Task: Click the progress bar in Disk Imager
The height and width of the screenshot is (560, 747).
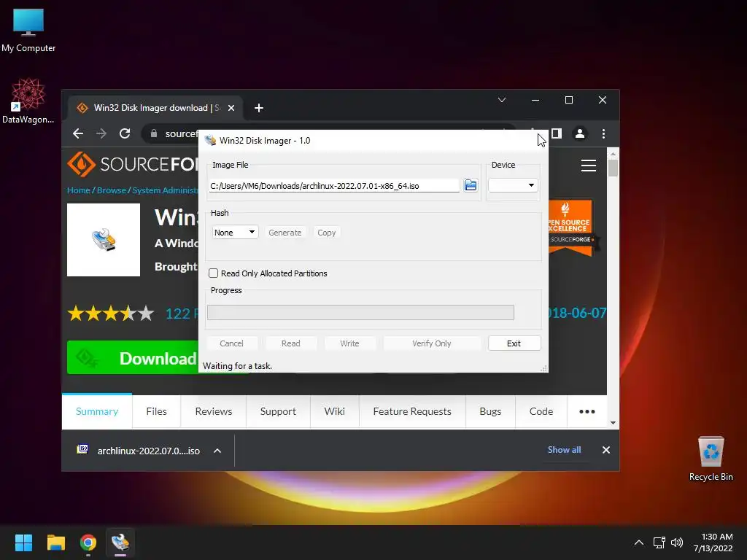Action: [x=360, y=312]
